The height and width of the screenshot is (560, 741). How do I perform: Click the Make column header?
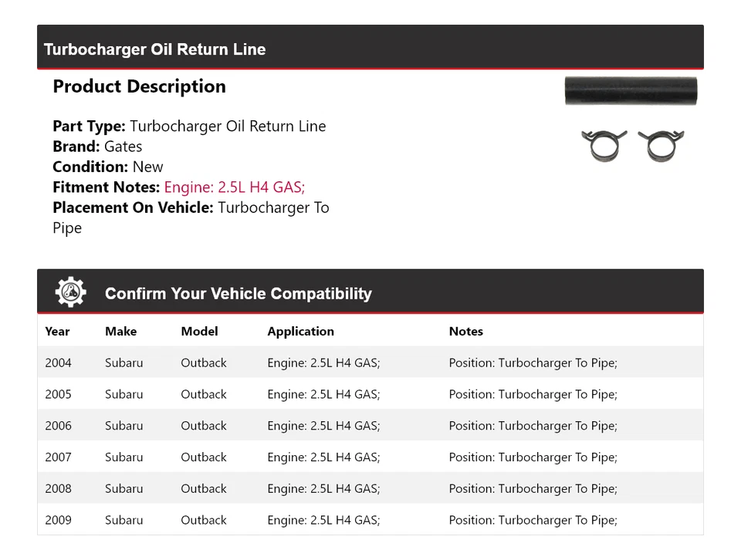(120, 331)
